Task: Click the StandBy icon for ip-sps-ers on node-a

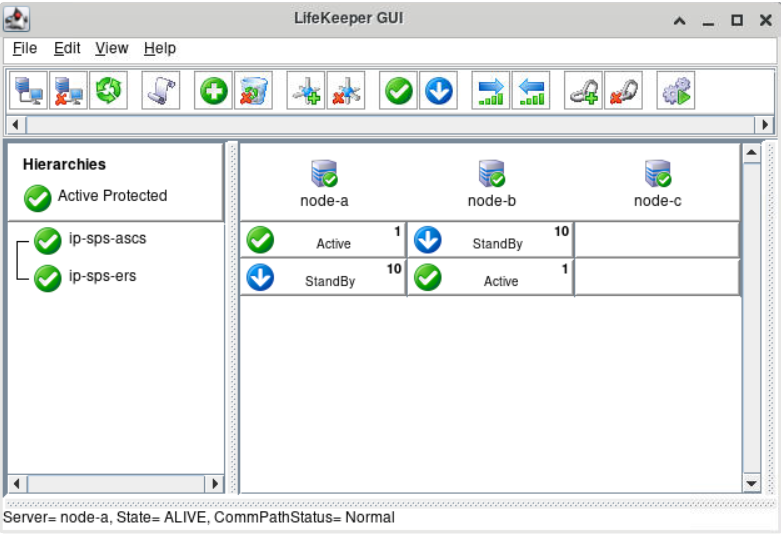Action: pyautogui.click(x=260, y=277)
